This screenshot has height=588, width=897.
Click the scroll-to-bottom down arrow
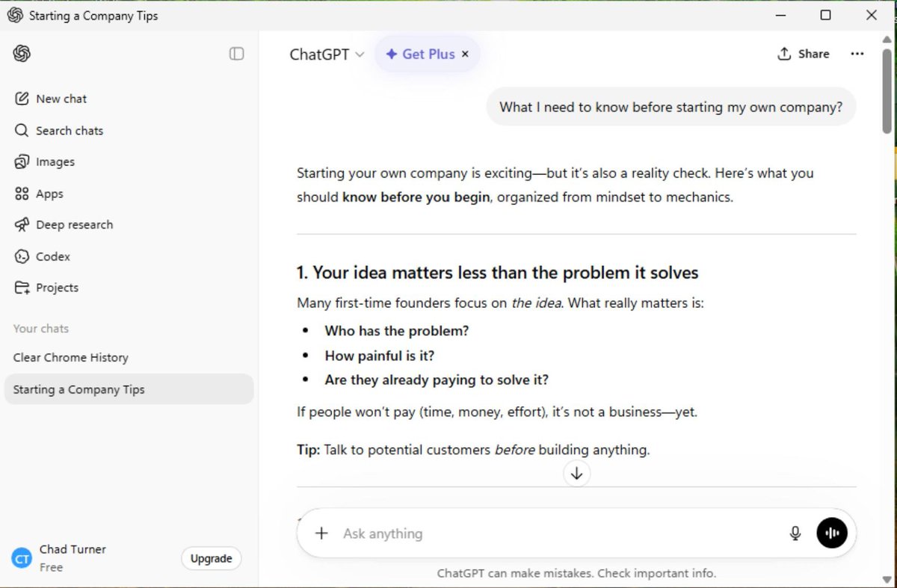(x=576, y=473)
